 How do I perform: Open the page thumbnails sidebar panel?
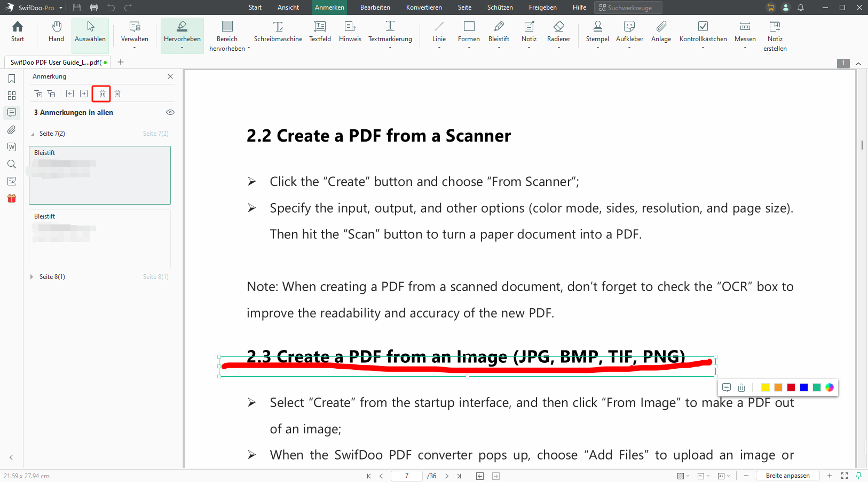12,96
